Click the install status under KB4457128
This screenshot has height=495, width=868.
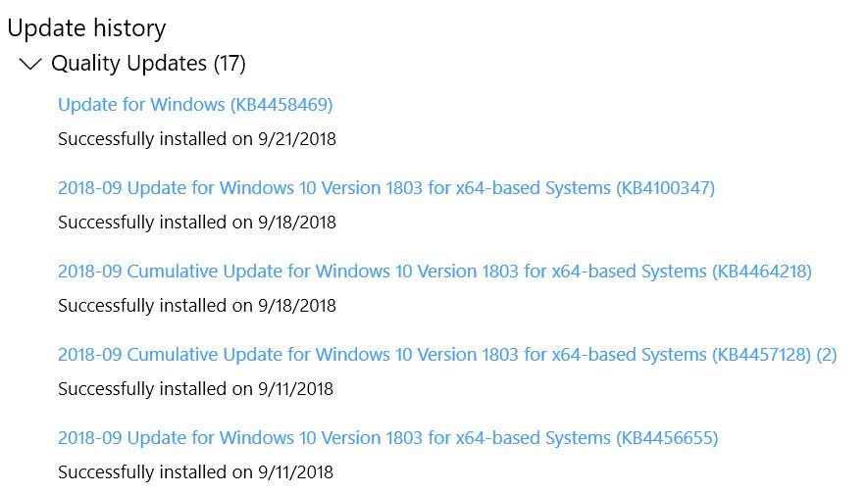pyautogui.click(x=195, y=389)
